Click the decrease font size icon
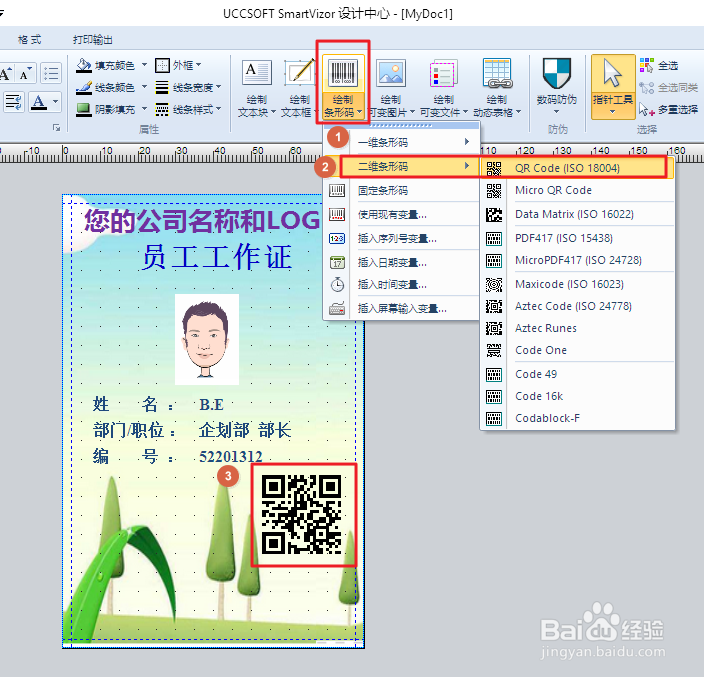Viewport: 704px width, 677px height. coord(26,73)
